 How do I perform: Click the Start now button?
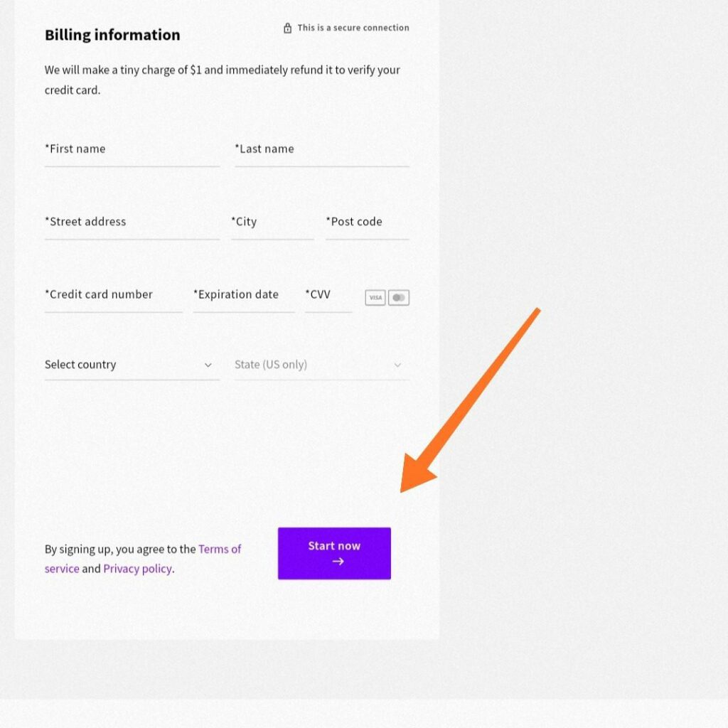(x=334, y=553)
